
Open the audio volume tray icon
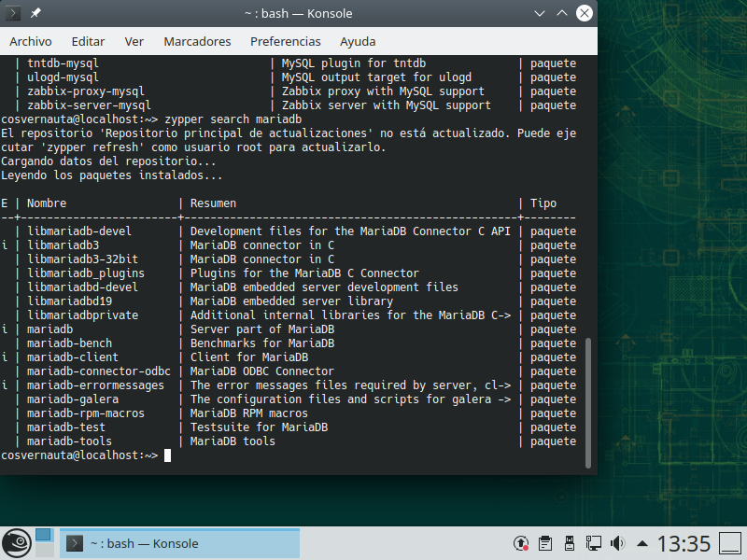click(x=618, y=543)
